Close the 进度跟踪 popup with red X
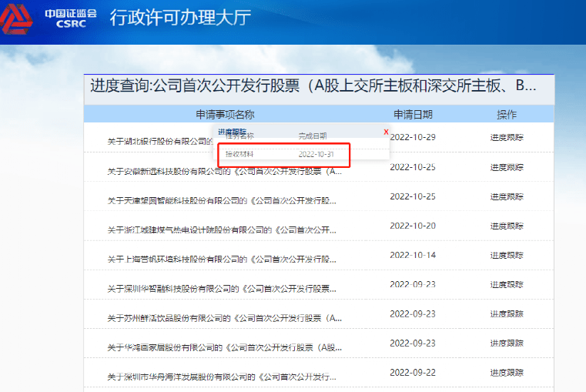 386,132
